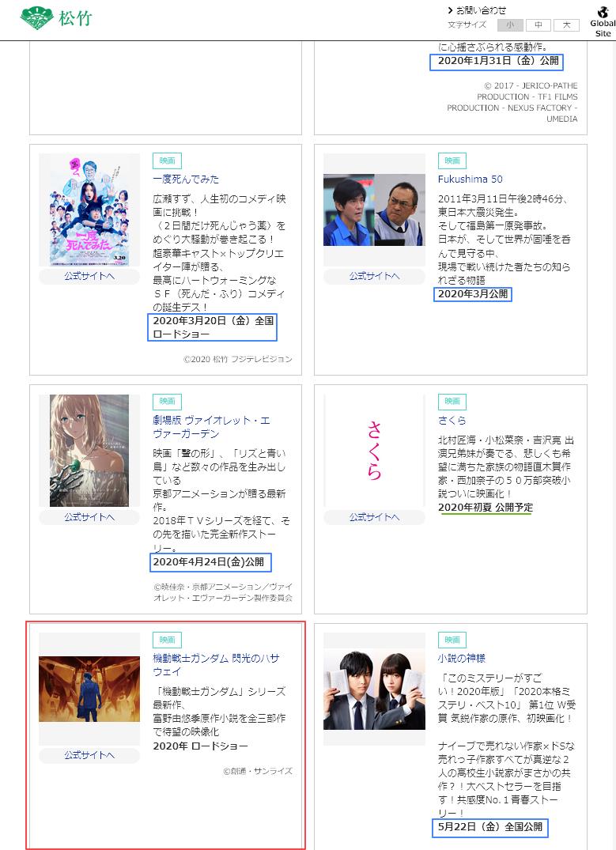The height and width of the screenshot is (850, 616).
Task: Click 映画 tag on ヴァイオレット・エヴァーガーデン card
Action: pyautogui.click(x=168, y=401)
